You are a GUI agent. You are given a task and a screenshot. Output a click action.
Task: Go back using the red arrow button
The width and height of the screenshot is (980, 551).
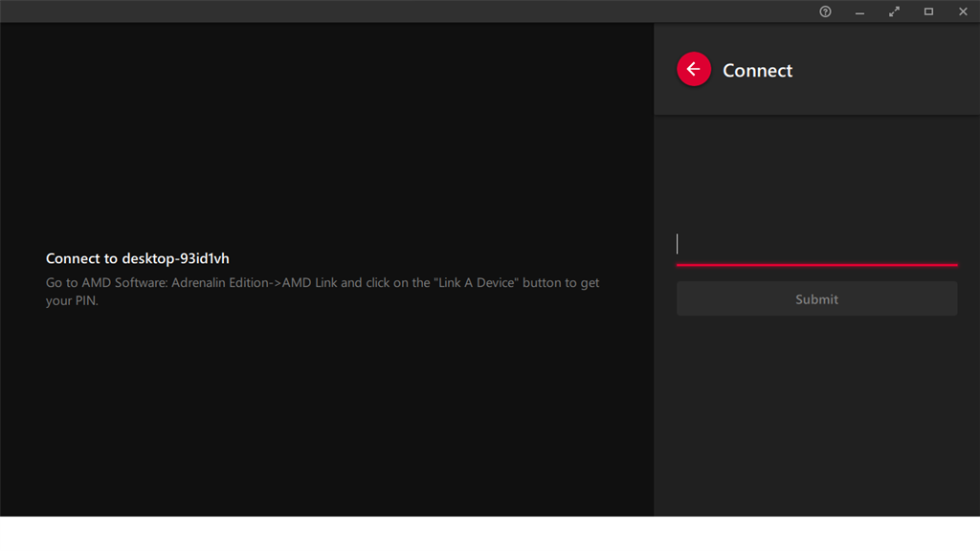694,69
